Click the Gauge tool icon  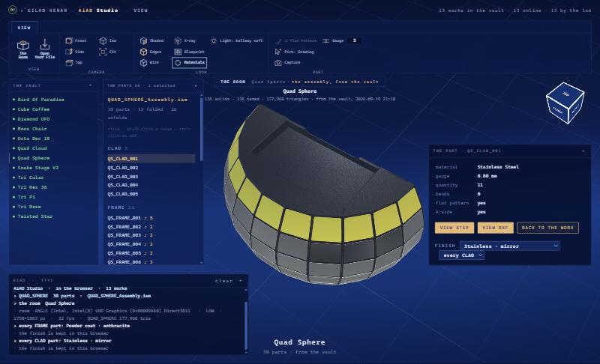(x=325, y=40)
